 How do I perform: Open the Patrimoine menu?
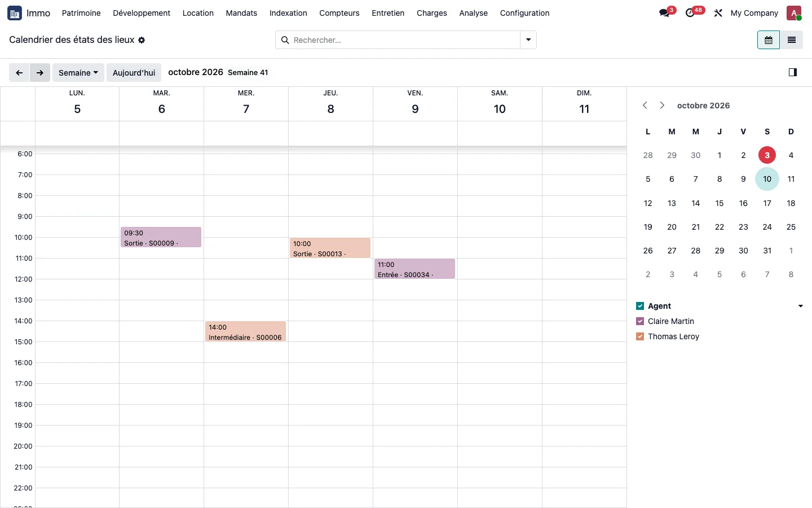(x=81, y=13)
